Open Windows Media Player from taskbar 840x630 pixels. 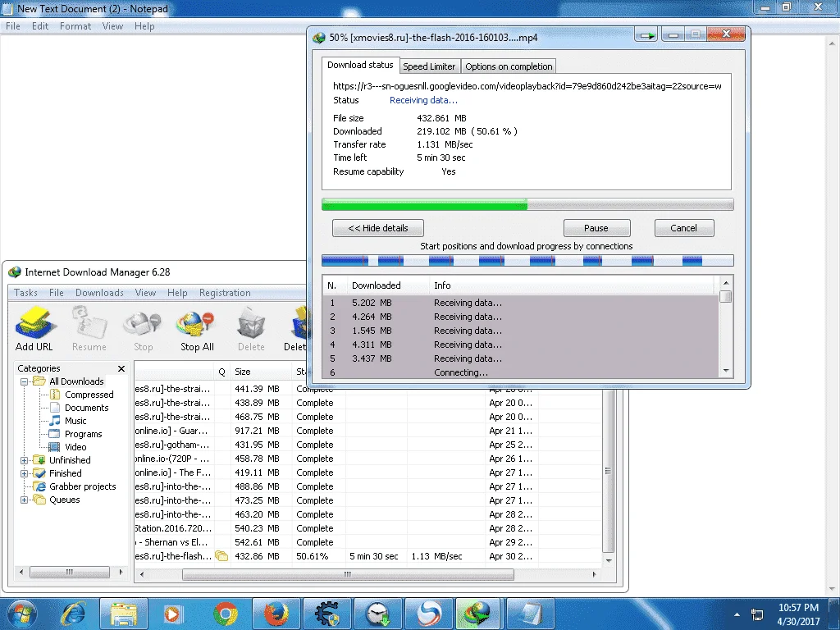coord(174,614)
